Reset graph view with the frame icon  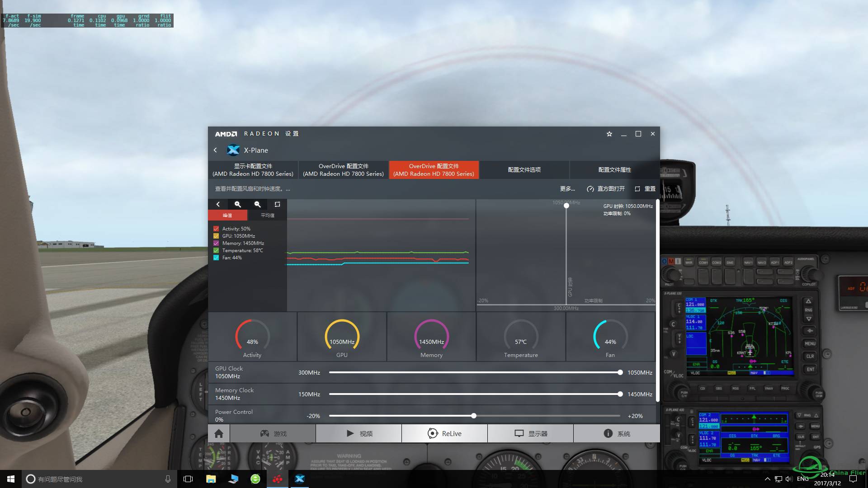pyautogui.click(x=278, y=204)
